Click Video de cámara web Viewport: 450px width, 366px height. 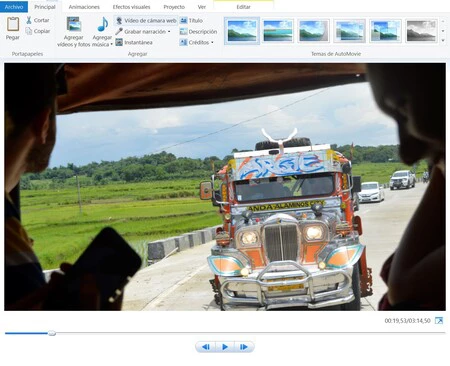coord(146,21)
